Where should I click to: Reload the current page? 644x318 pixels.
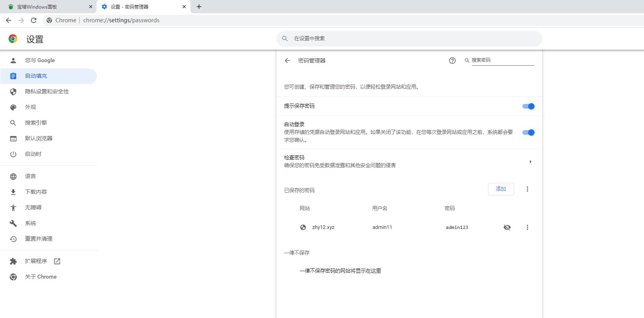[x=34, y=20]
